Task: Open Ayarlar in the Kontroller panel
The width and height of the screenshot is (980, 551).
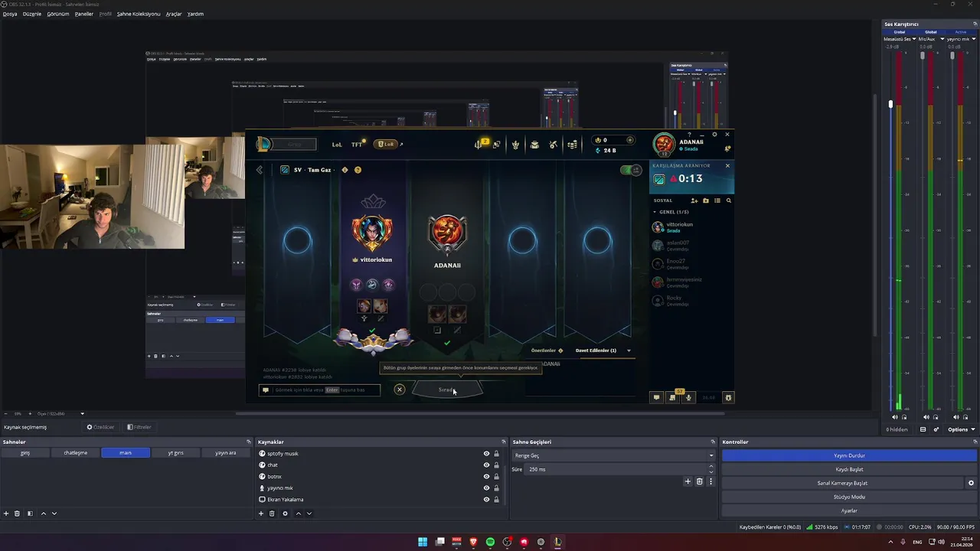Action: (x=849, y=510)
